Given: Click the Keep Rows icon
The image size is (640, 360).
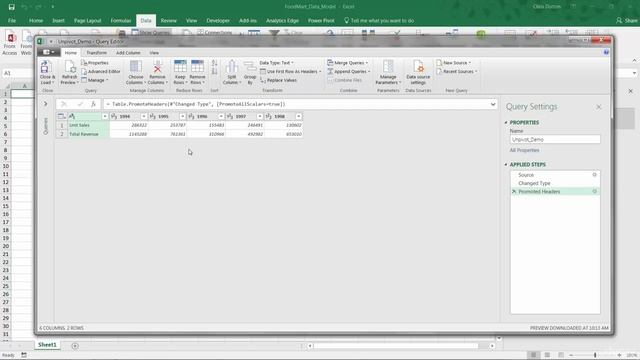Looking at the screenshot, I should (x=180, y=67).
